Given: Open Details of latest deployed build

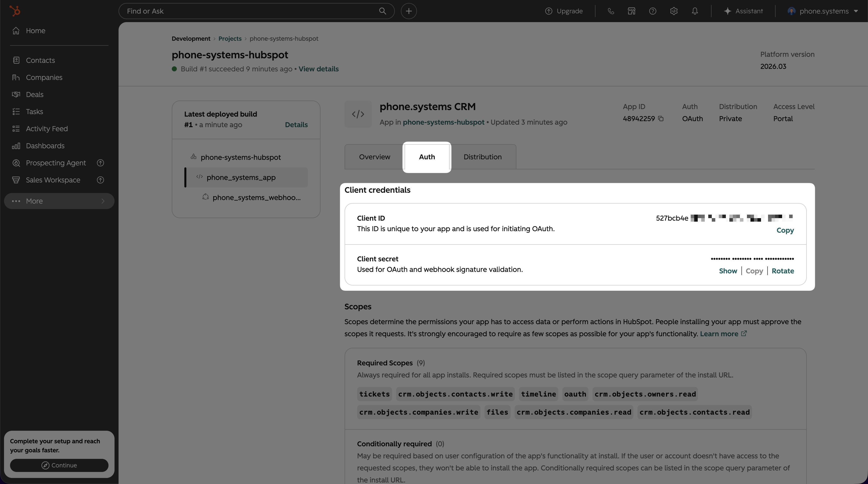Looking at the screenshot, I should [296, 125].
